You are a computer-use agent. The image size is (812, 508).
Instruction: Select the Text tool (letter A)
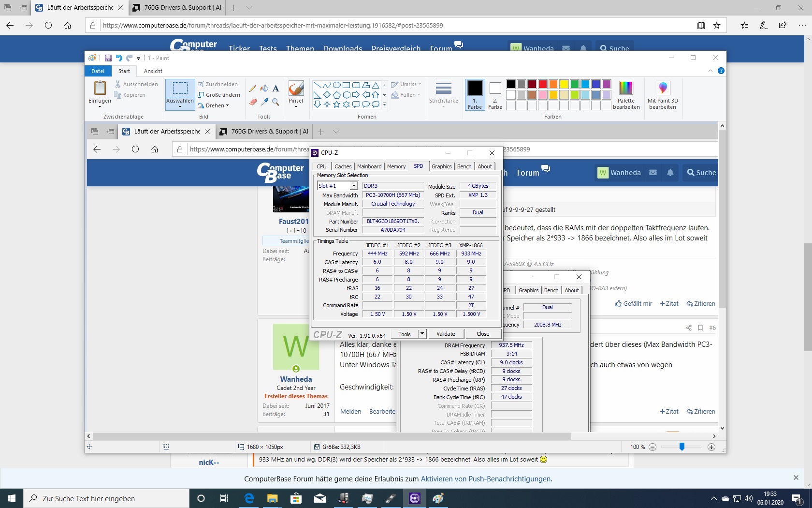click(275, 89)
